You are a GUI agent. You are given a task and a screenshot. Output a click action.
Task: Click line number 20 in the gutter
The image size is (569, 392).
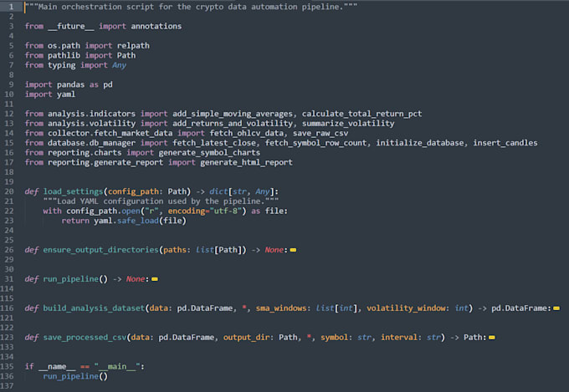pos(9,191)
